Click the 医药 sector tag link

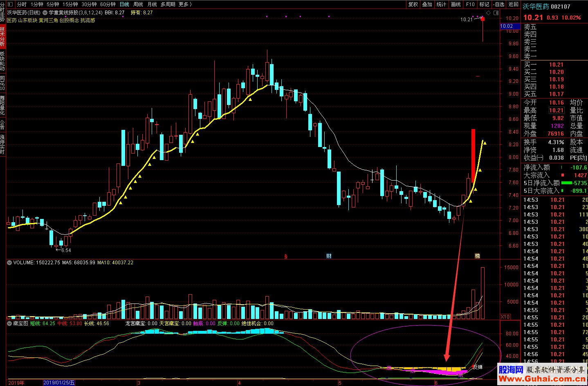tap(12, 20)
